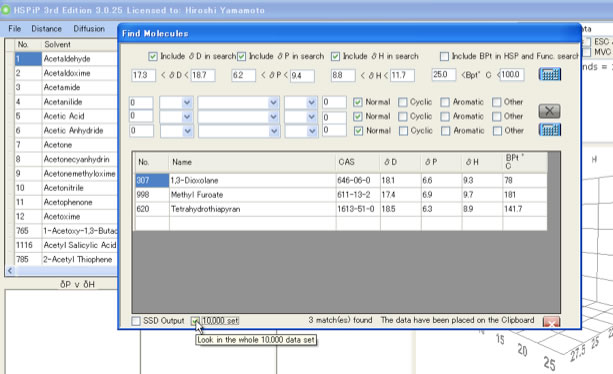Click the Bpt maximum field showing 100.0
The width and height of the screenshot is (613, 374).
point(512,75)
